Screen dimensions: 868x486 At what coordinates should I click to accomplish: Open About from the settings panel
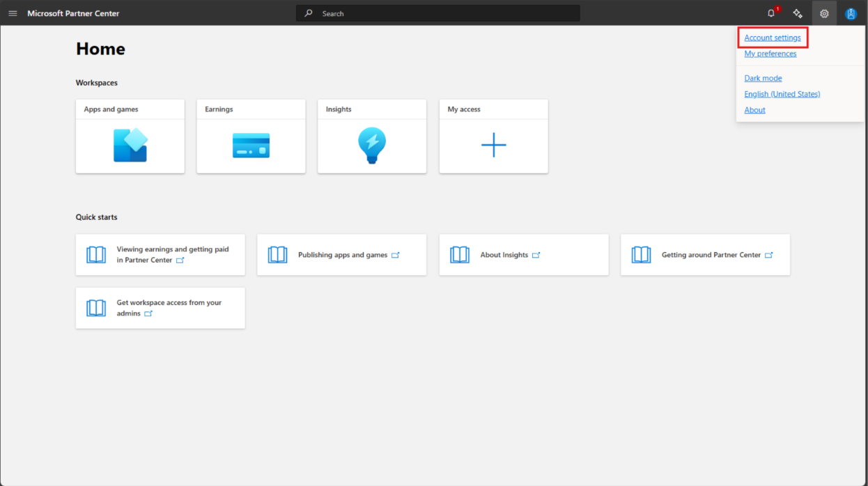(754, 109)
